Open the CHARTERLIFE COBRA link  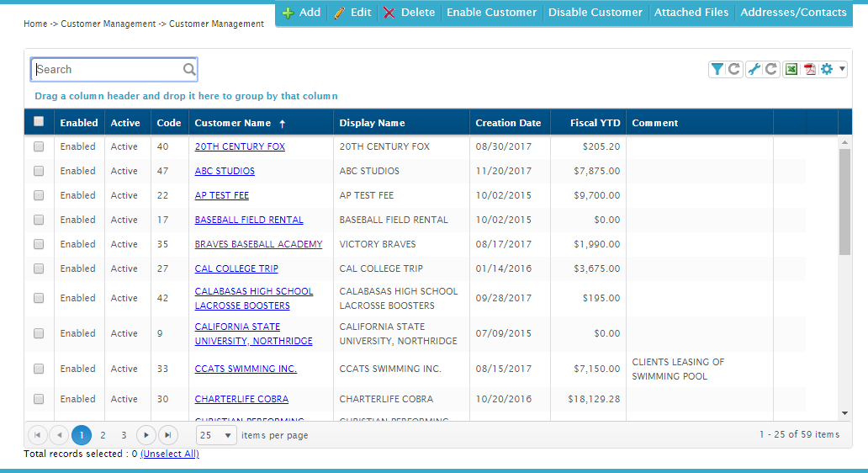241,399
